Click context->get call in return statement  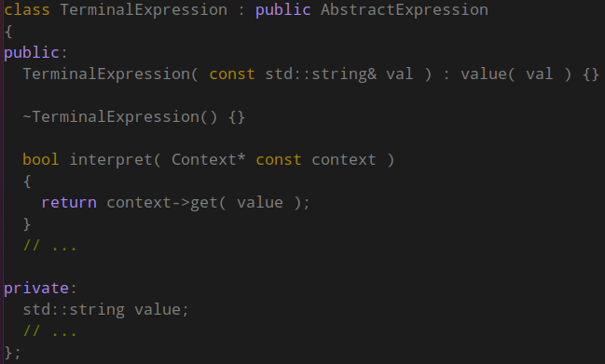162,203
